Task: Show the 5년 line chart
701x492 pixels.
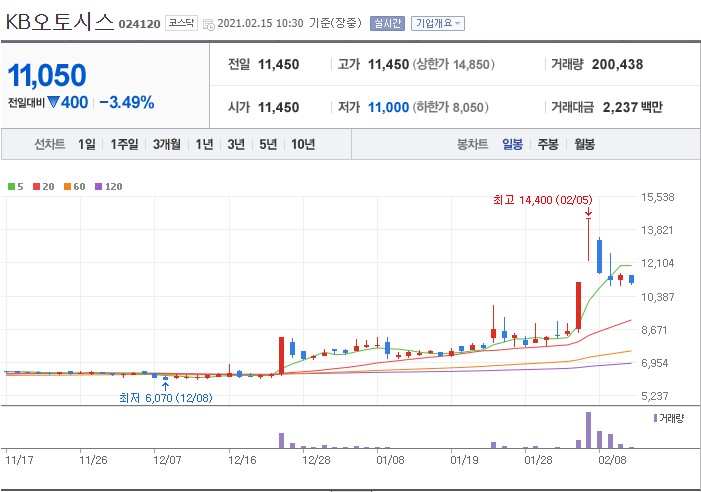Action: pyautogui.click(x=268, y=144)
